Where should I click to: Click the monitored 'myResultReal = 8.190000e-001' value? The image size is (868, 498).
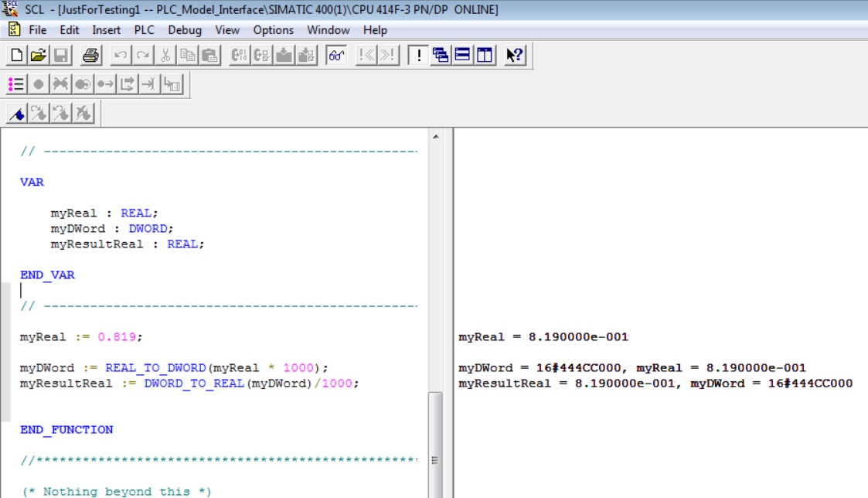(x=567, y=384)
